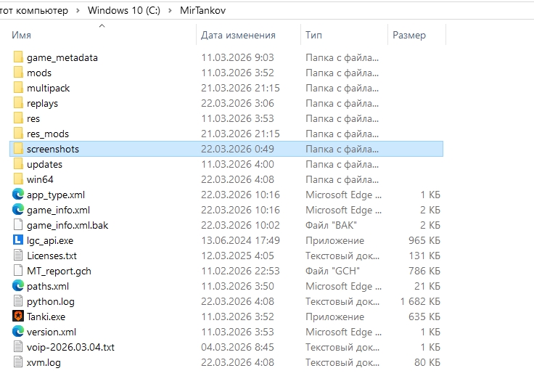
Task: Click the screenshots folder icon
Action: tap(18, 149)
